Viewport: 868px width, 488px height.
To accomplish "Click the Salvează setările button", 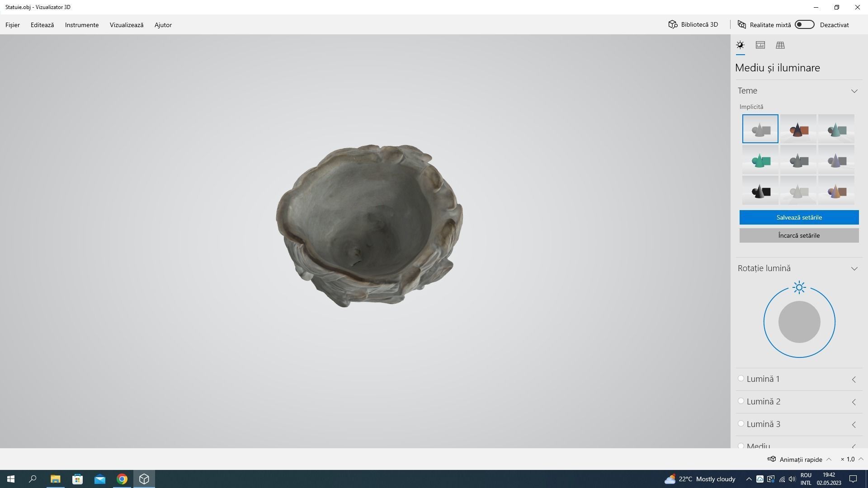I will (x=799, y=217).
